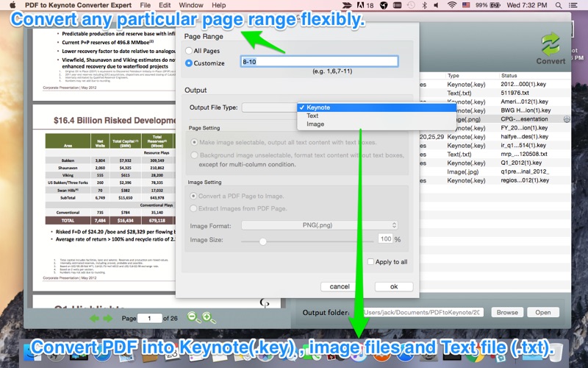Open settings gear on the CPG presentation row
This screenshot has height=368, width=588.
[x=566, y=119]
